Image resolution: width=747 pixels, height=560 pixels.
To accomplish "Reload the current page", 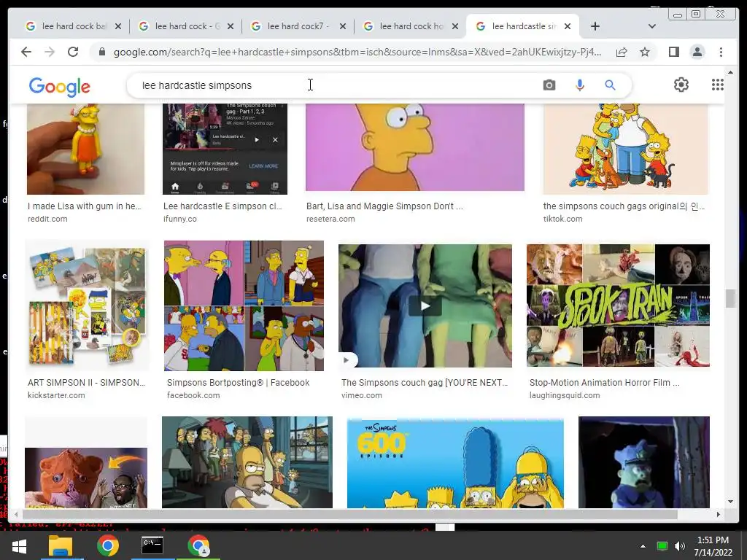I will coord(73,52).
